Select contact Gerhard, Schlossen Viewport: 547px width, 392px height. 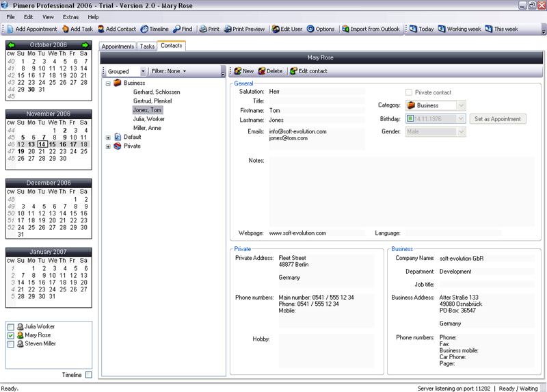point(157,92)
